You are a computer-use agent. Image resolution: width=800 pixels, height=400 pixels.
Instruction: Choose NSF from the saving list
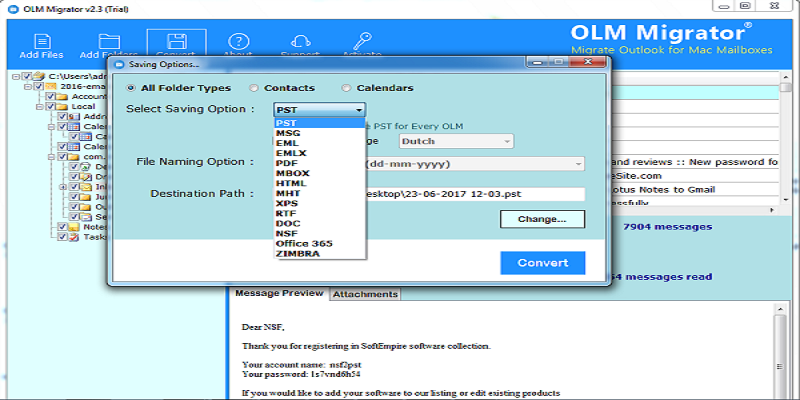(x=319, y=234)
